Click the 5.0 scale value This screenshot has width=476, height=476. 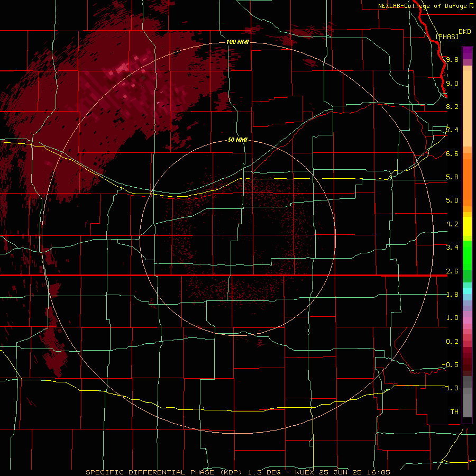point(452,200)
